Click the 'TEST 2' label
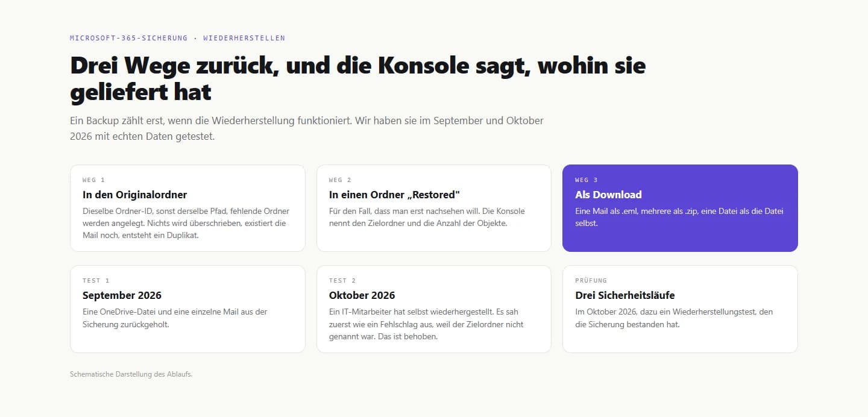This screenshot has width=868, height=417. tap(342, 281)
